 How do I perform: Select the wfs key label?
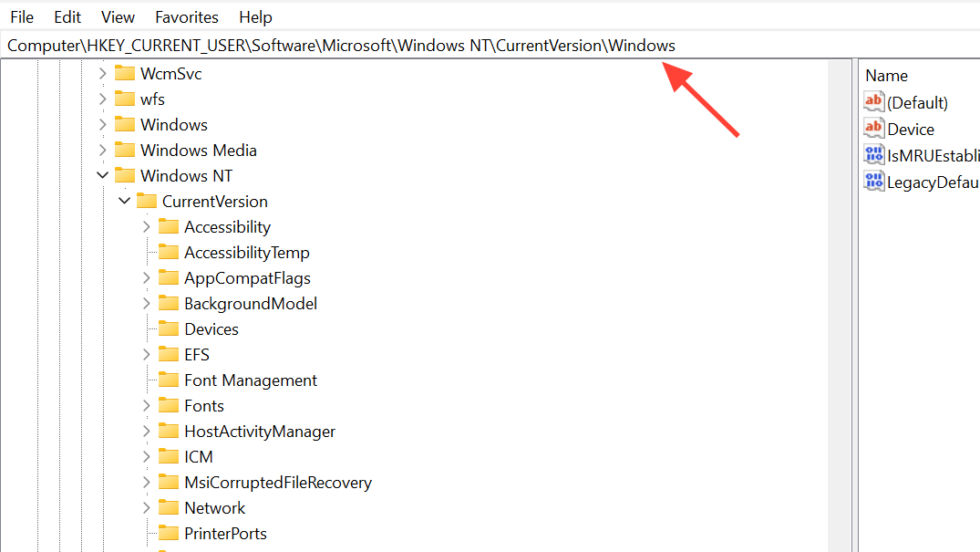click(x=152, y=99)
